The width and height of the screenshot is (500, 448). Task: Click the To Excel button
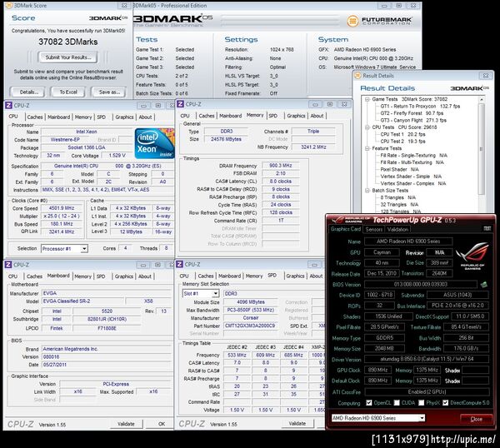point(68,92)
